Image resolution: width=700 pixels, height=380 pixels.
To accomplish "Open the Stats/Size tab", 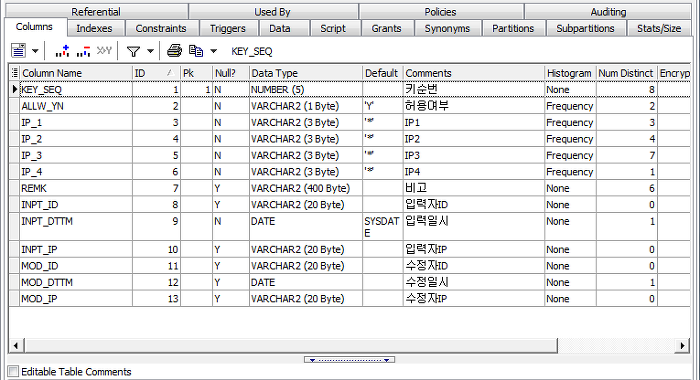I will 659,29.
